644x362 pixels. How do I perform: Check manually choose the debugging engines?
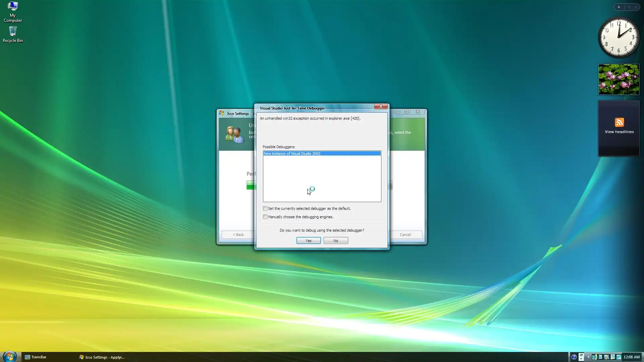point(265,217)
